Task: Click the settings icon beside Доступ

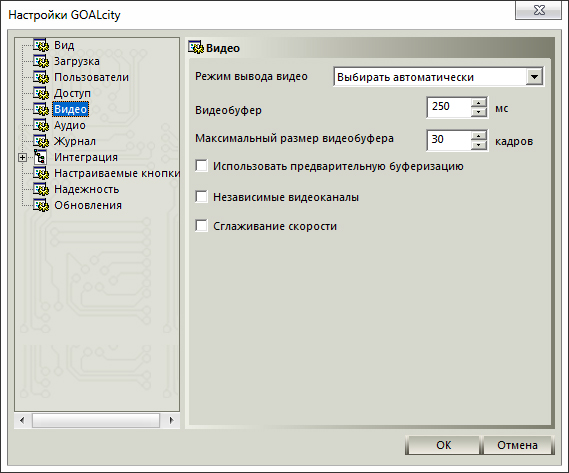Action: 41,93
